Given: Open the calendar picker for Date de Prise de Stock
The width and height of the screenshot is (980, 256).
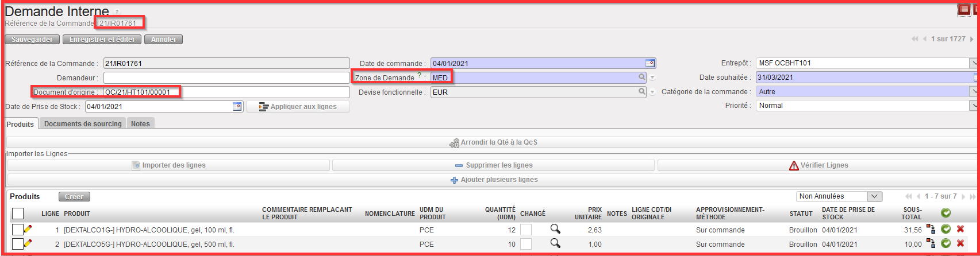Looking at the screenshot, I should 237,106.
